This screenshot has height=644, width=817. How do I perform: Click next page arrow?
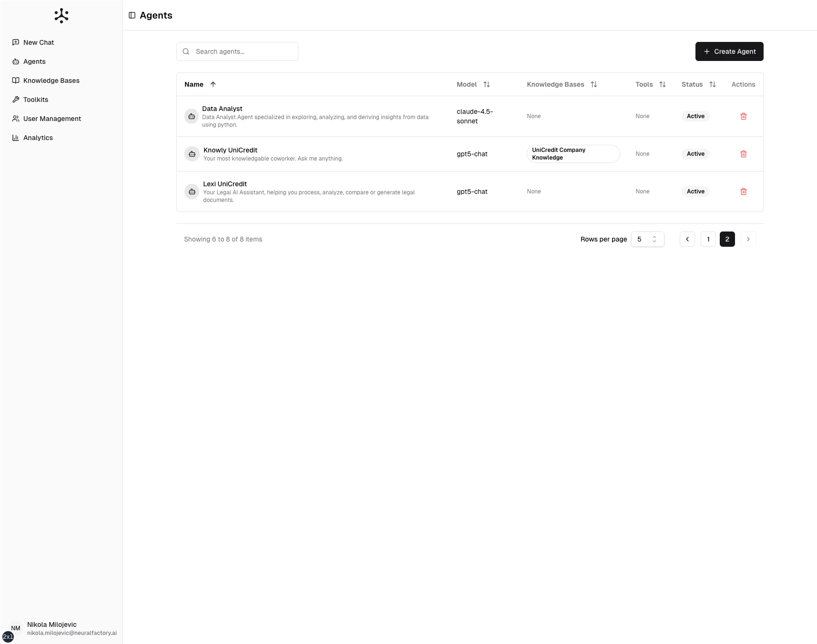748,239
